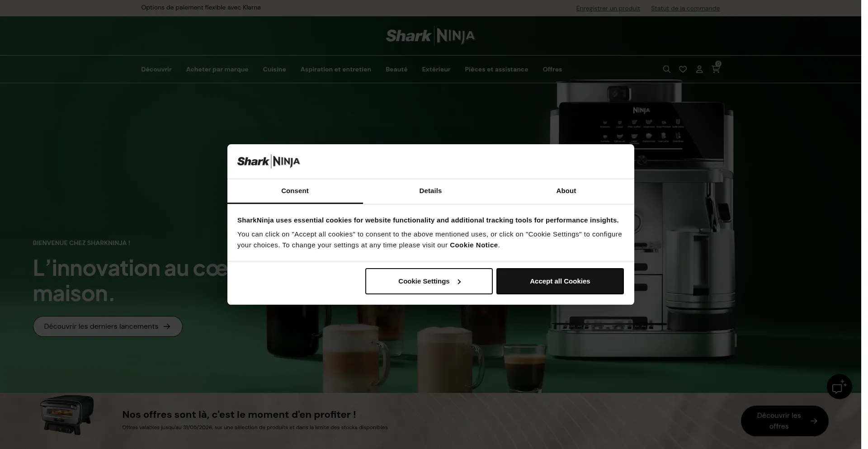Open the Extérieur menu
868x449 pixels.
click(436, 69)
